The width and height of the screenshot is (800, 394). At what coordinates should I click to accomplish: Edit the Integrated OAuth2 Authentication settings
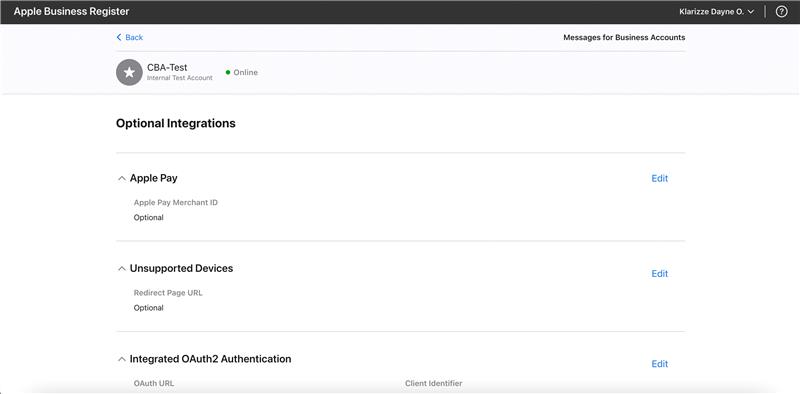tap(660, 364)
